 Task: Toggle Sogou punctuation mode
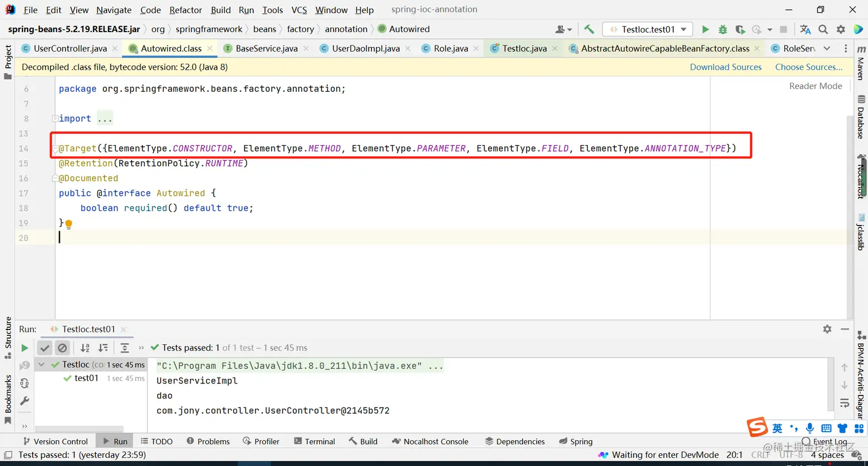[794, 428]
